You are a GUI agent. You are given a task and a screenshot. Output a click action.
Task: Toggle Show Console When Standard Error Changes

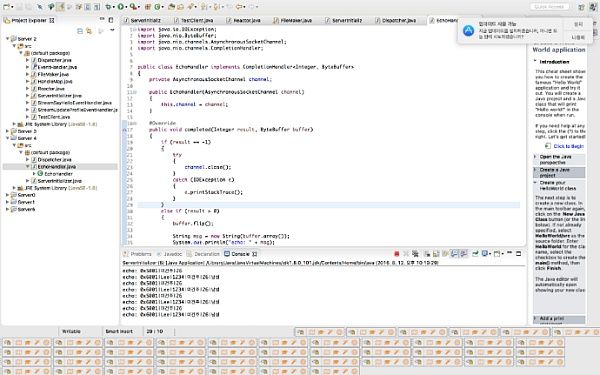pyautogui.click(x=463, y=254)
